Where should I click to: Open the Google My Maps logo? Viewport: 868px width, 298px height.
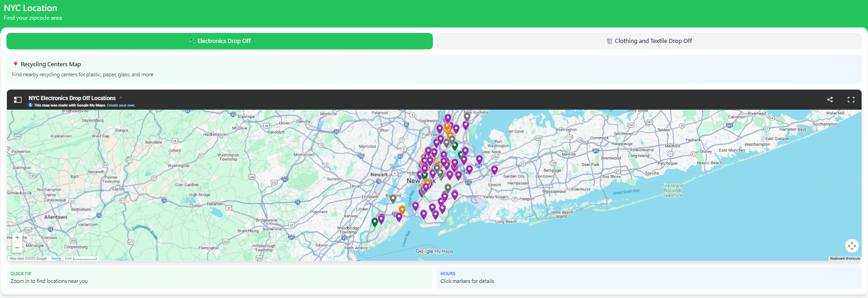point(434,251)
